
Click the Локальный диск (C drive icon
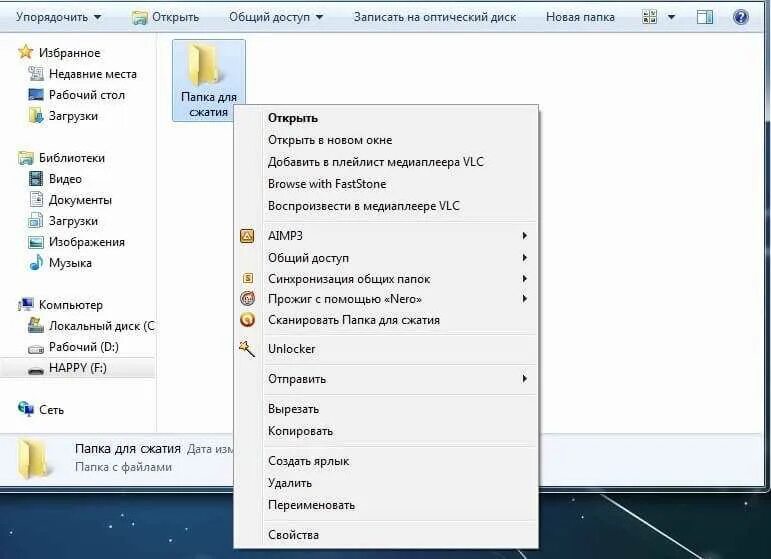click(x=36, y=325)
